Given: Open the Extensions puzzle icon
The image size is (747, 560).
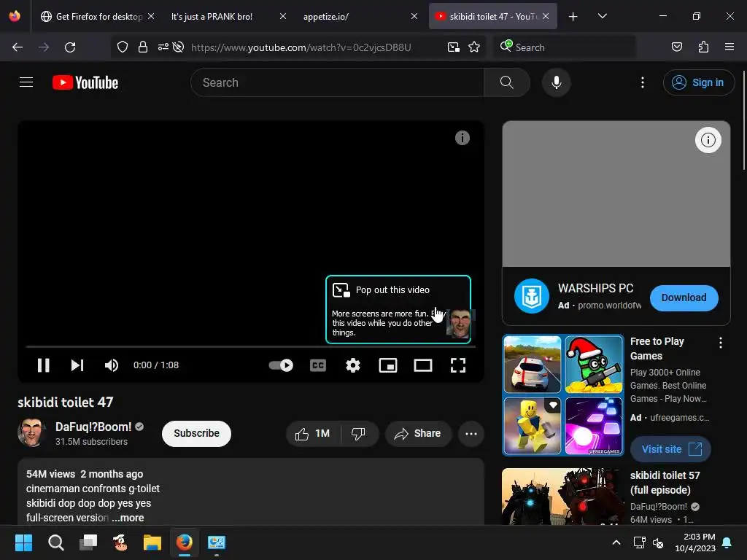Looking at the screenshot, I should click(703, 47).
